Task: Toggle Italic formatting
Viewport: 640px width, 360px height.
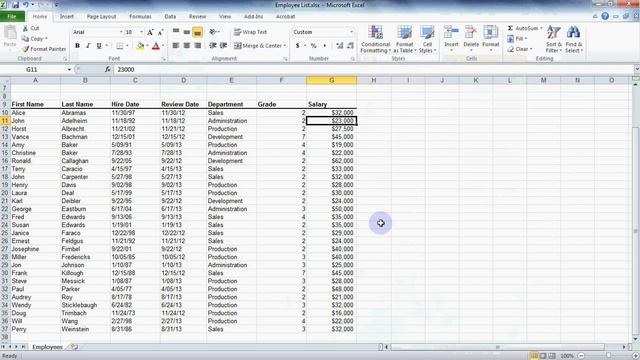Action: coord(88,46)
